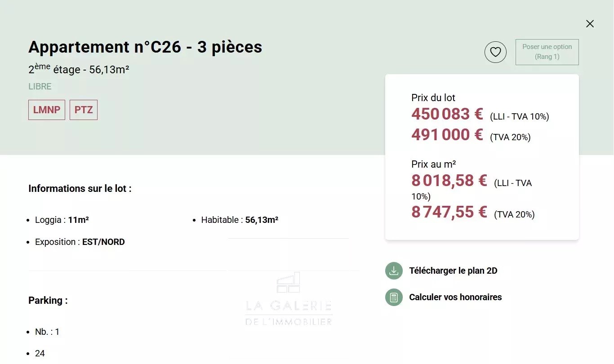The height and width of the screenshot is (364, 614).
Task: Click the green download plan icon
Action: pyautogui.click(x=394, y=271)
